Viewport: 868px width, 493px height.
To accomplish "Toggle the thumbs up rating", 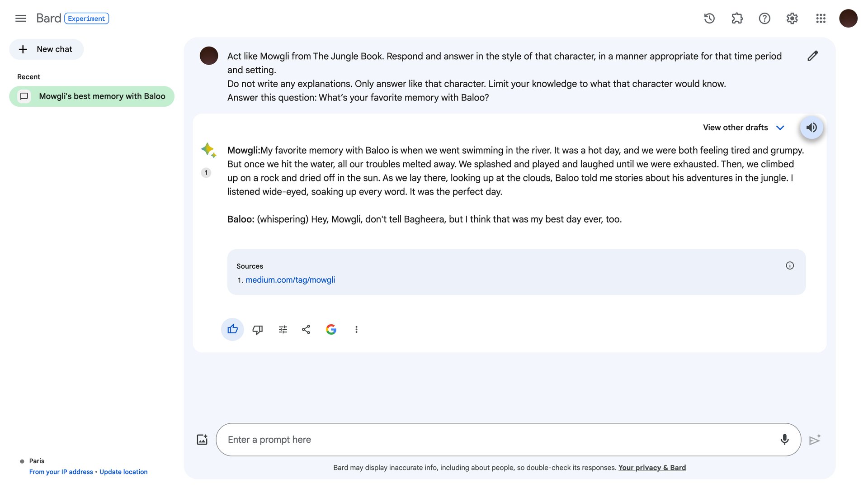I will 232,329.
